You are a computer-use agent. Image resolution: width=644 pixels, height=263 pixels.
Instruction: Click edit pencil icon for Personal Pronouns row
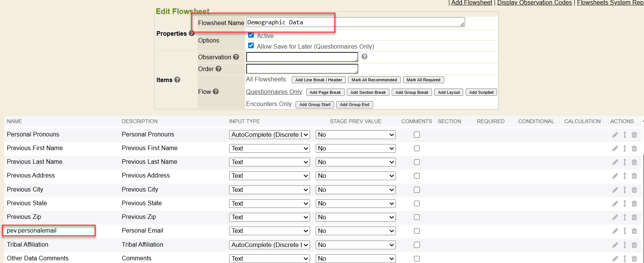(615, 135)
